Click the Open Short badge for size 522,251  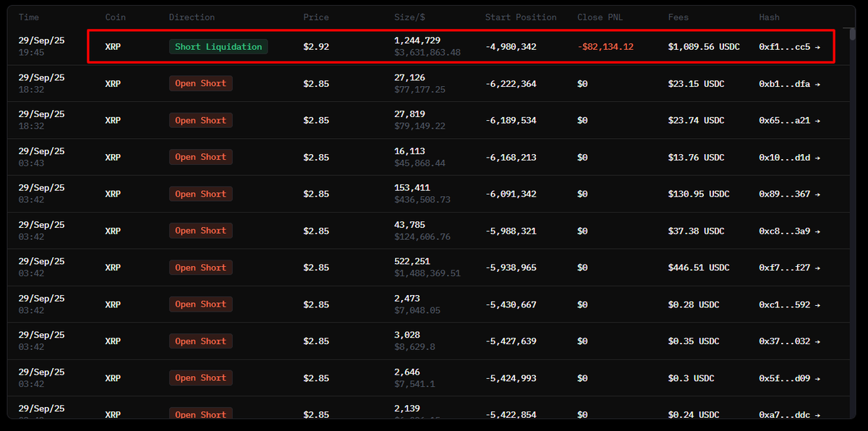200,268
